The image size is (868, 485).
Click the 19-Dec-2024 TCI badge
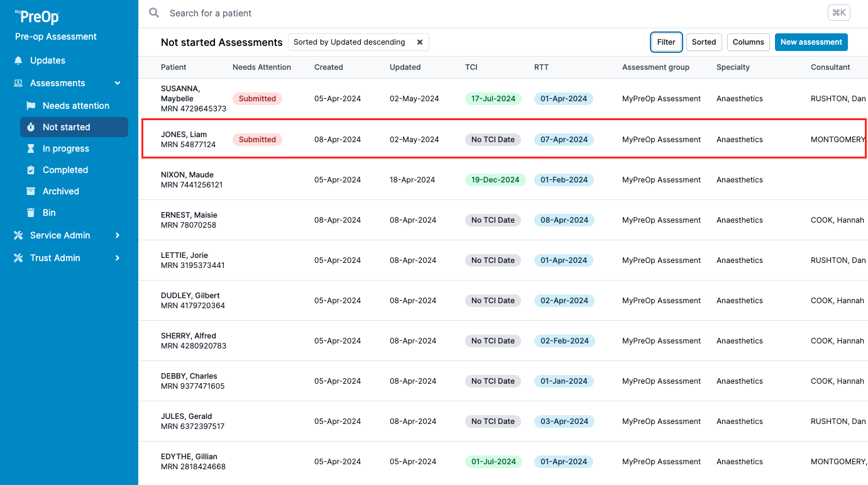[495, 180]
